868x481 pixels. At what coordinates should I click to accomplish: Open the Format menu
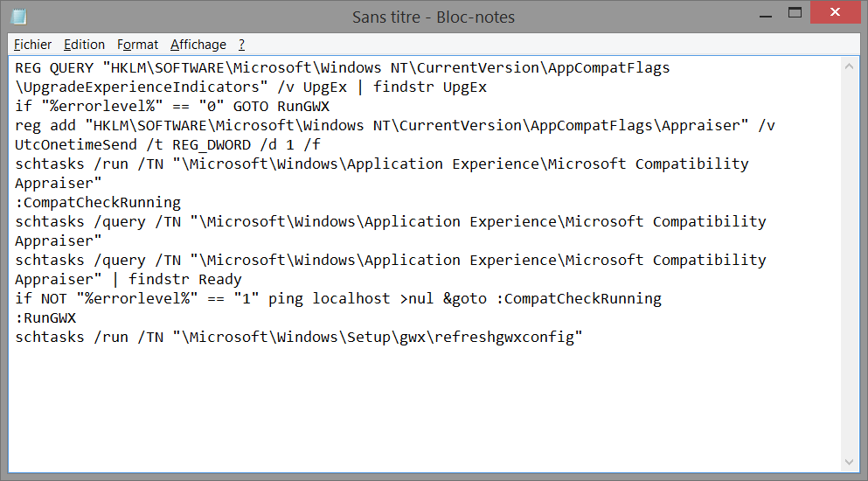(137, 45)
